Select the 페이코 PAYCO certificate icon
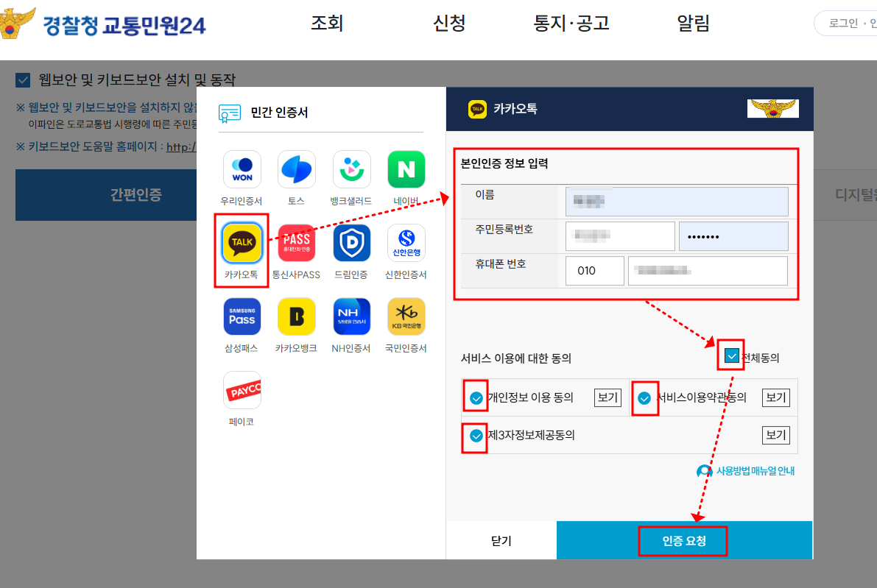This screenshot has height=588, width=877. (x=242, y=390)
